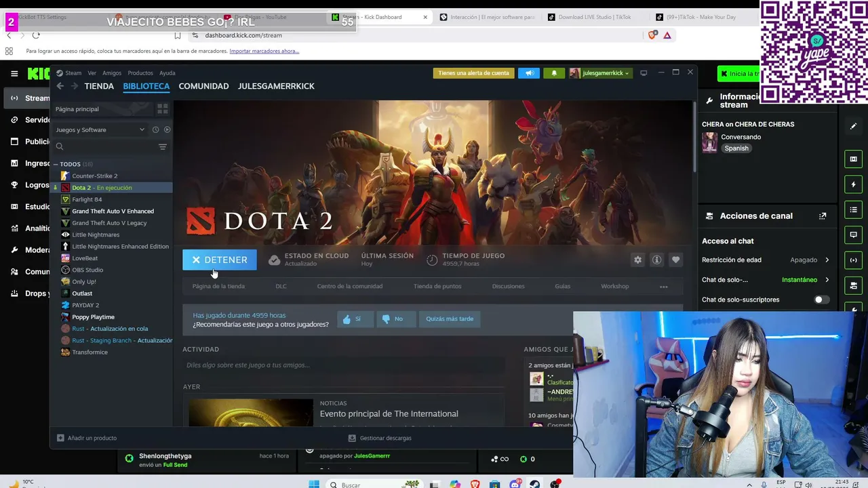Click the lightning bolt Kick sidebar icon
868x488 pixels.
pyautogui.click(x=853, y=184)
